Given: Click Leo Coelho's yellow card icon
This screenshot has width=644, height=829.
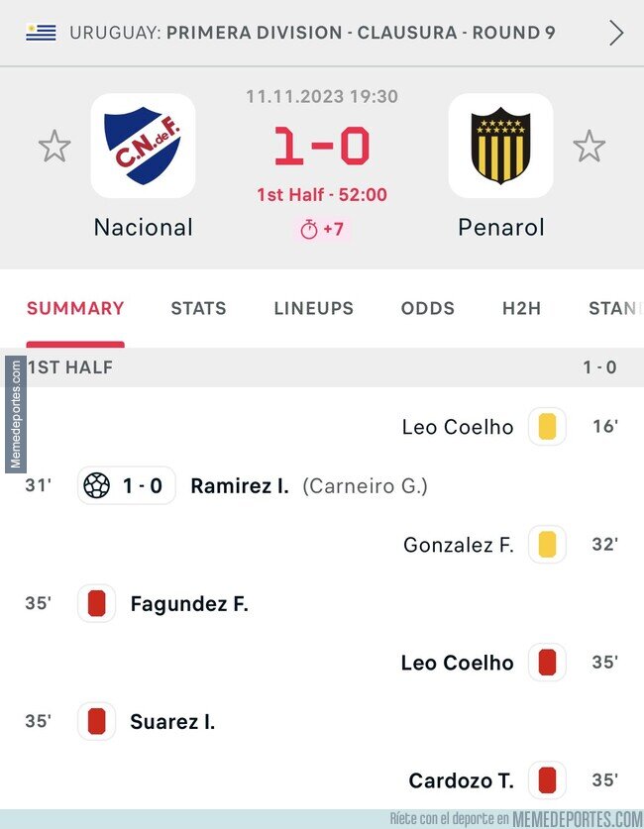Looking at the screenshot, I should pos(547,427).
